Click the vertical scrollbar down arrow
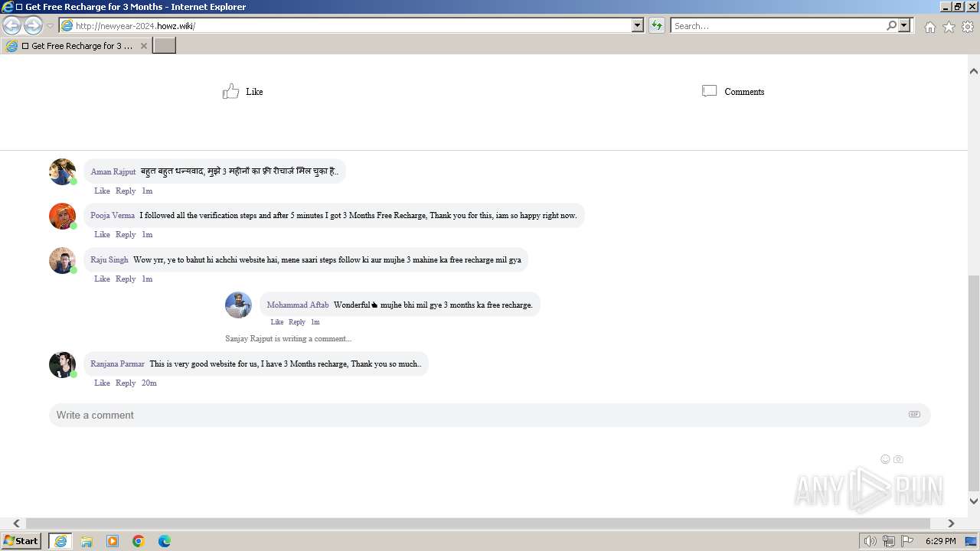Viewport: 980px width, 551px height. coord(974,501)
